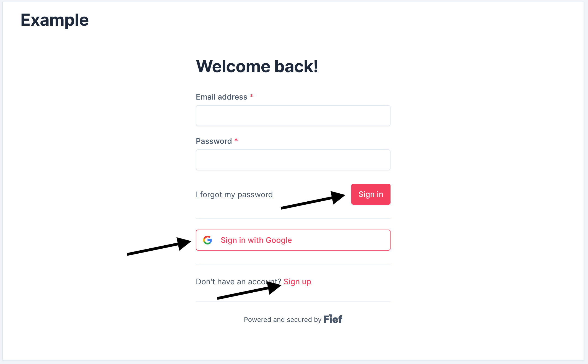Click the red asterisk beside Password
This screenshot has height=364, width=588.
pyautogui.click(x=236, y=141)
